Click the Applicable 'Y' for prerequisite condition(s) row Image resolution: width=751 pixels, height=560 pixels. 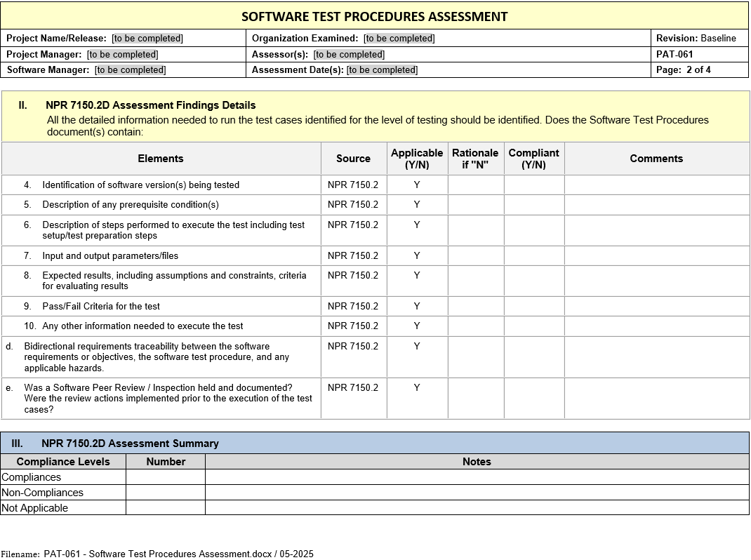click(x=417, y=205)
